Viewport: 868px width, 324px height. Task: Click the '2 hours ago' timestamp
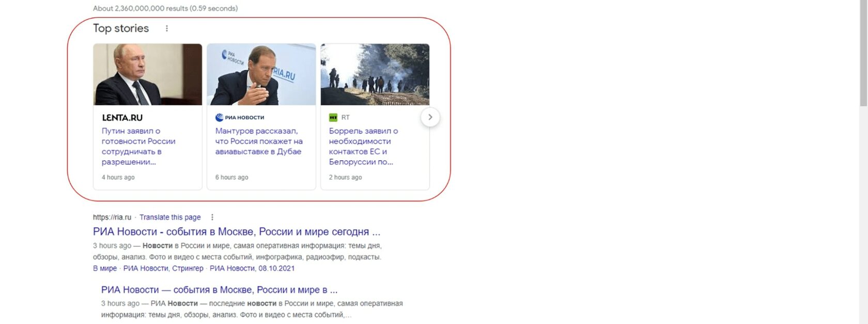[x=345, y=177]
